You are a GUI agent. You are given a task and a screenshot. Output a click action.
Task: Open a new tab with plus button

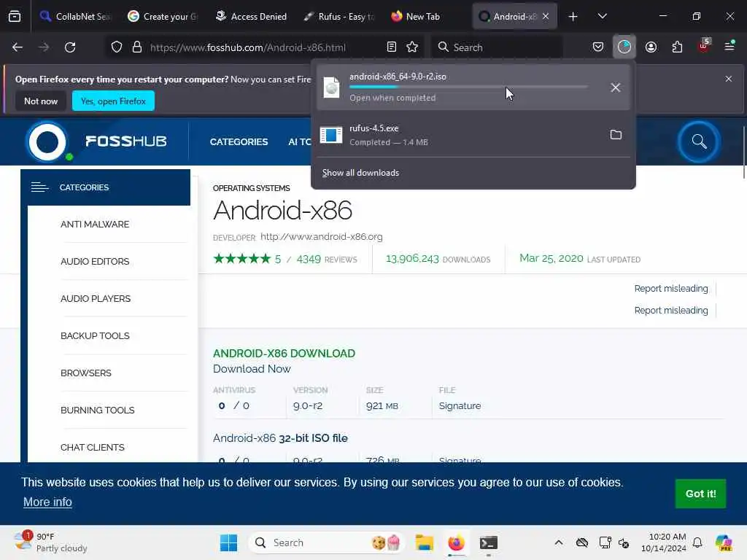(573, 17)
